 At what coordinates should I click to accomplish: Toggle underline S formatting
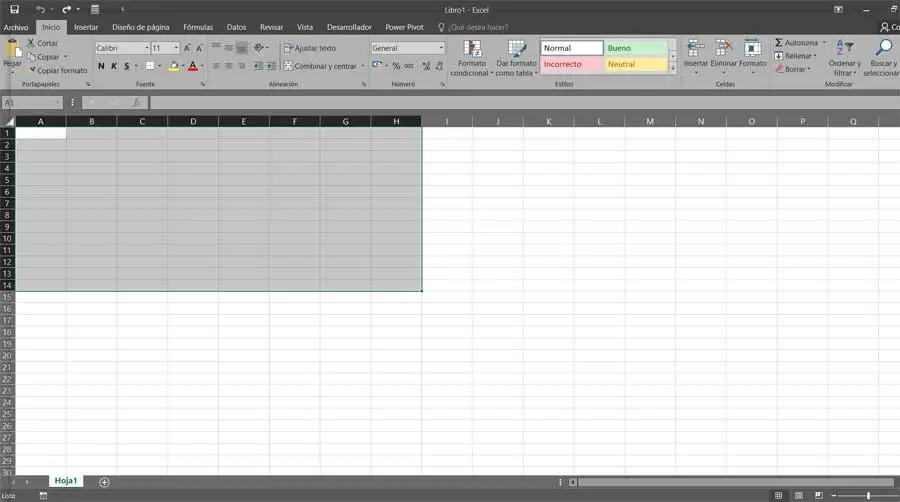tap(126, 66)
